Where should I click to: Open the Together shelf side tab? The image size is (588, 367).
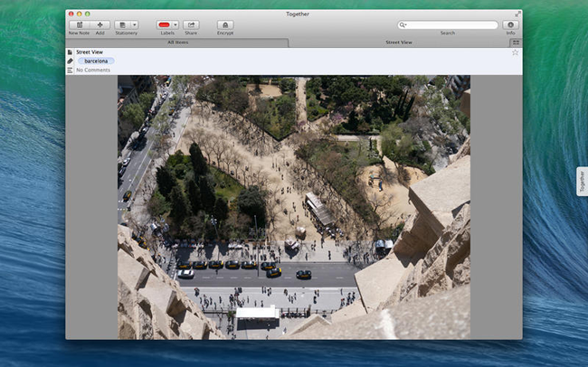tap(582, 182)
